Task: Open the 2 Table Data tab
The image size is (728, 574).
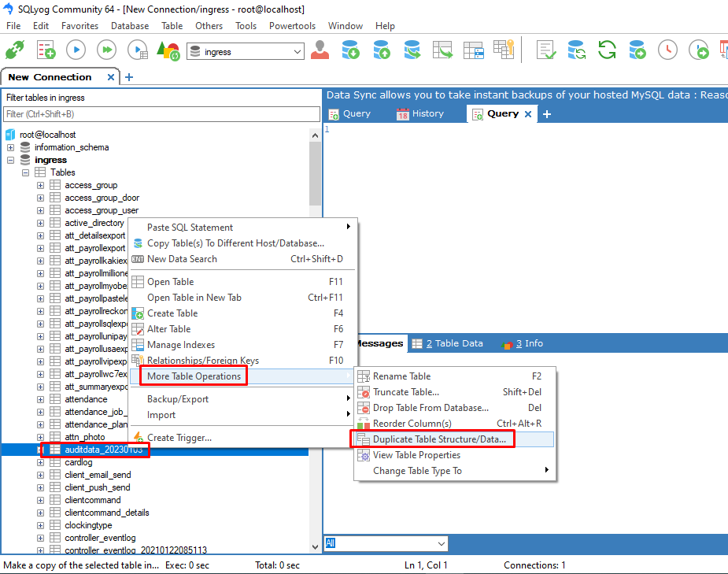Action: click(448, 343)
